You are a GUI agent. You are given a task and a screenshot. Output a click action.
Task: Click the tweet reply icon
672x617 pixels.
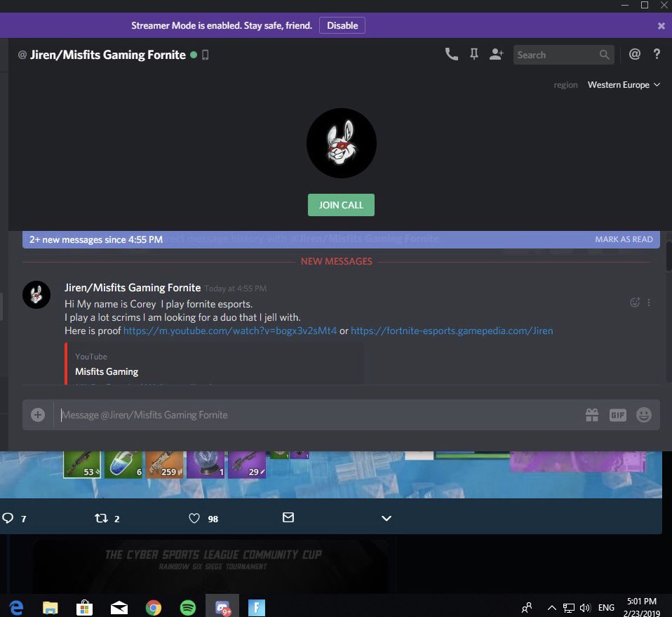[8, 518]
